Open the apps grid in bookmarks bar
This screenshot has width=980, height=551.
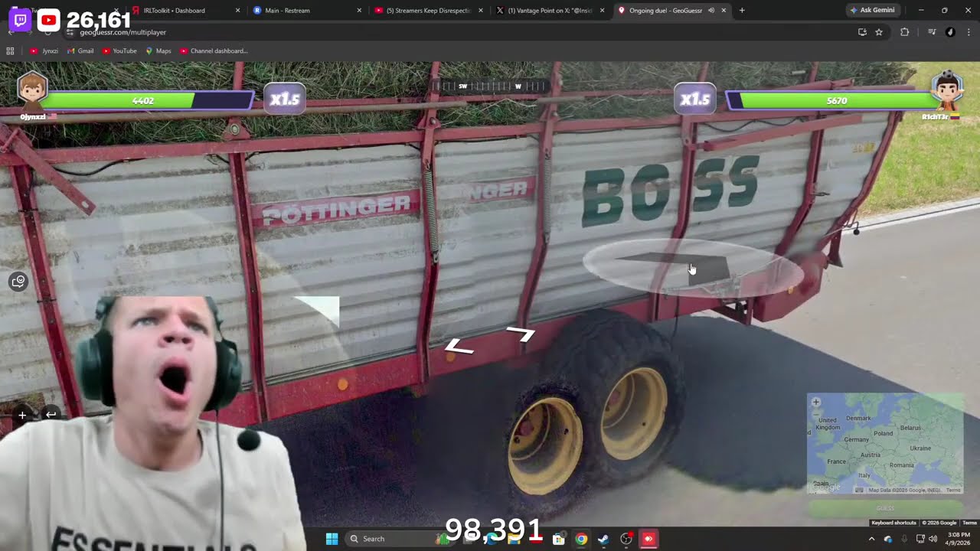tap(10, 51)
